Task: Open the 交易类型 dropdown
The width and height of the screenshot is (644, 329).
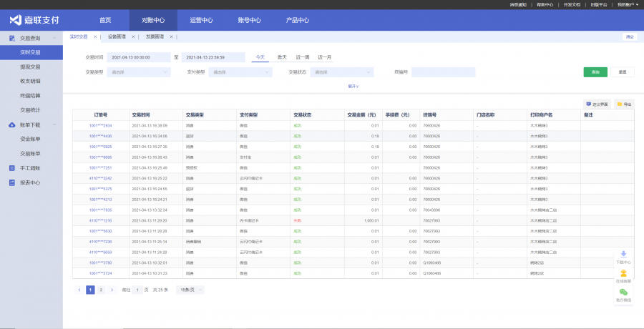Action: [x=138, y=72]
